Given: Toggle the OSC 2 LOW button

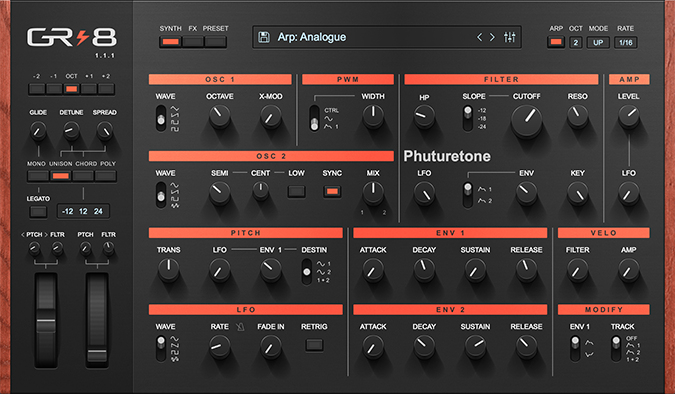Looking at the screenshot, I should (x=297, y=192).
